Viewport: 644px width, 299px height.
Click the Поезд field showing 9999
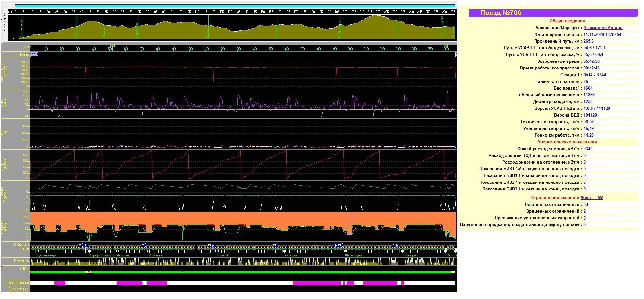(34, 54)
